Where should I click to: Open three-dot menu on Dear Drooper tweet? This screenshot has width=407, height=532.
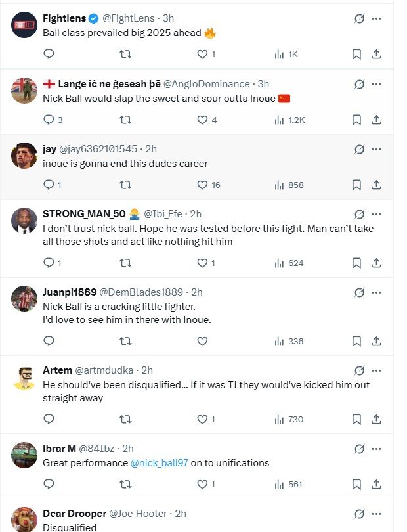[x=376, y=513]
